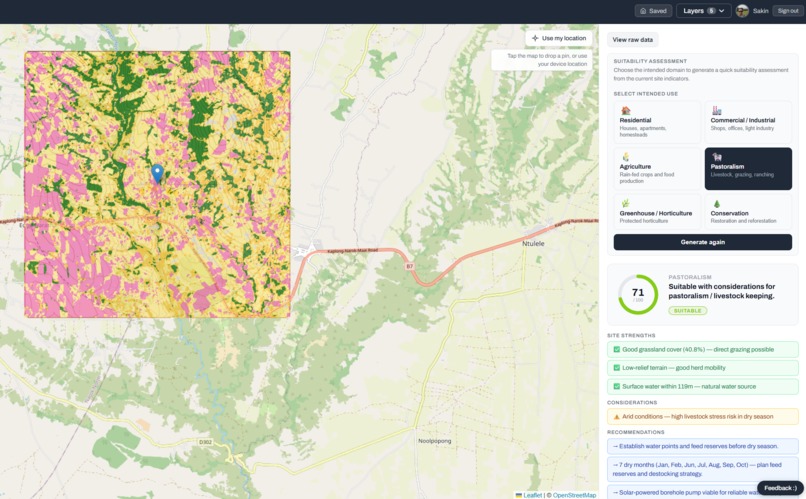
Task: Select Greenhouse / Horticulture intended use card
Action: (x=656, y=211)
